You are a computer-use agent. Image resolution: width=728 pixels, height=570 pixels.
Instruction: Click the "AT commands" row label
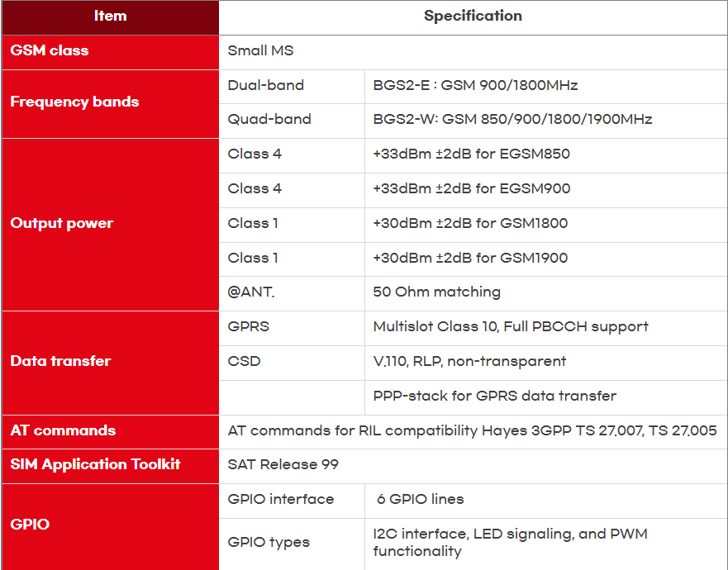(63, 430)
